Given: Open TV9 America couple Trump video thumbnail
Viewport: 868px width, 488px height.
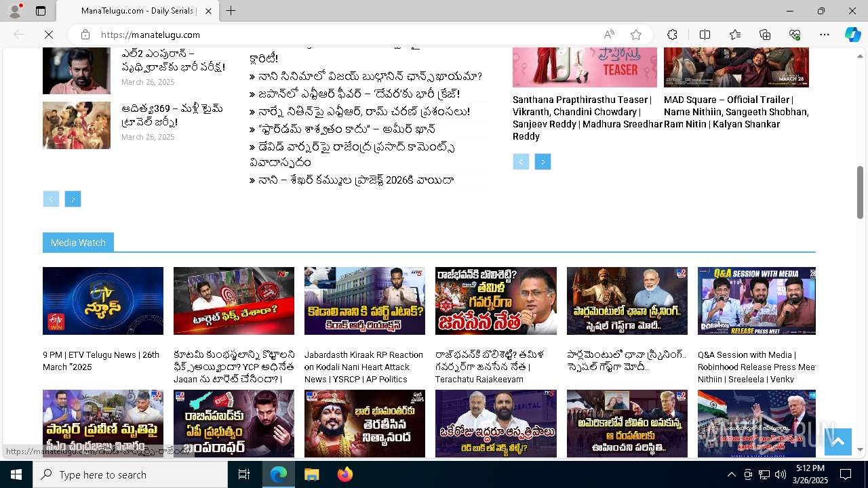Looking at the screenshot, I should coord(627,424).
